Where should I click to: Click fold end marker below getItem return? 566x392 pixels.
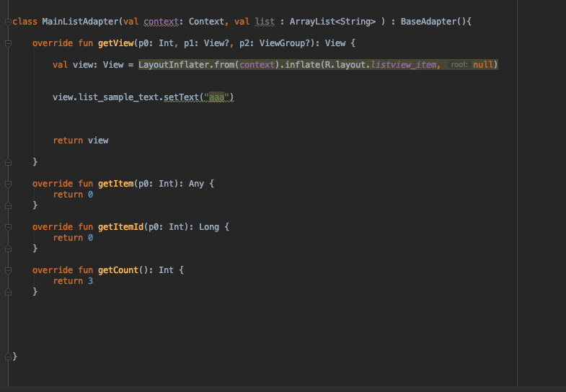point(8,205)
